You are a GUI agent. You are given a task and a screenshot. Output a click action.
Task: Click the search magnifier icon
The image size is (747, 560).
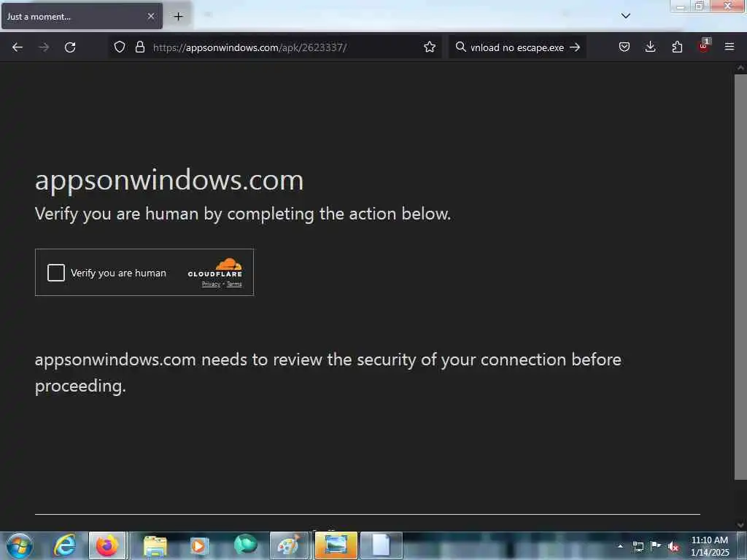(460, 47)
